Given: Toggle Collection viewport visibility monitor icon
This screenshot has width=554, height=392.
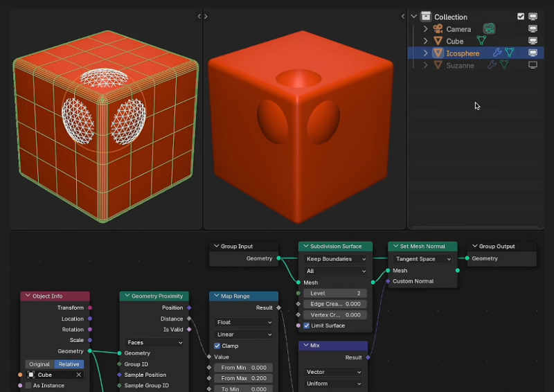Looking at the screenshot, I should pos(533,16).
